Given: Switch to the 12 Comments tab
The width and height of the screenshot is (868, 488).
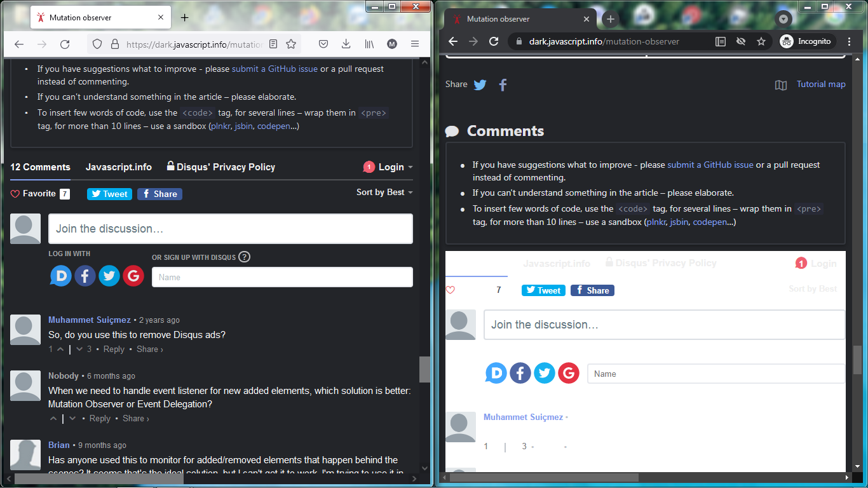Looking at the screenshot, I should point(39,167).
